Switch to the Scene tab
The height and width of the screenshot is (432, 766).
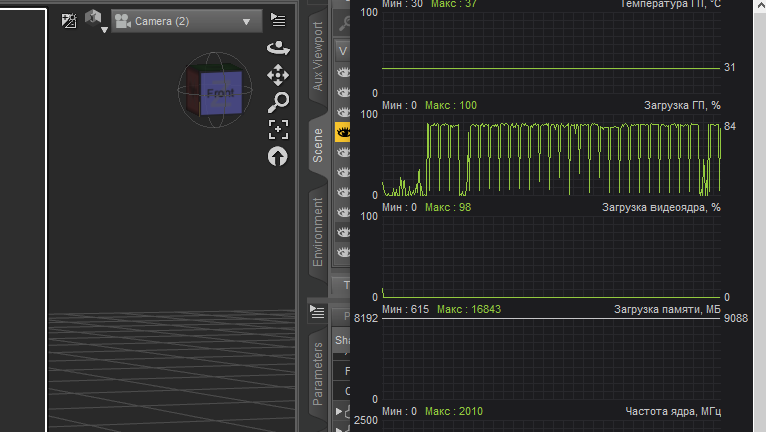[318, 145]
